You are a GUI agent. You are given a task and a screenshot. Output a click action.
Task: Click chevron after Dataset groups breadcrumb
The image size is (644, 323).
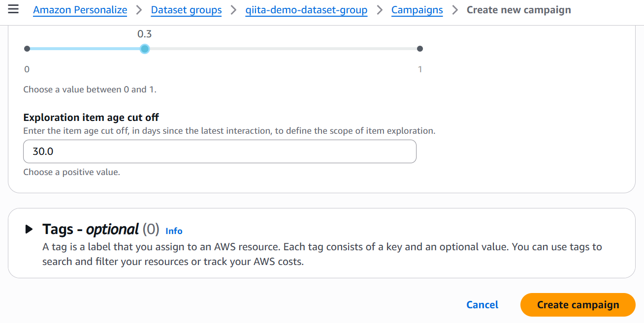tap(233, 10)
